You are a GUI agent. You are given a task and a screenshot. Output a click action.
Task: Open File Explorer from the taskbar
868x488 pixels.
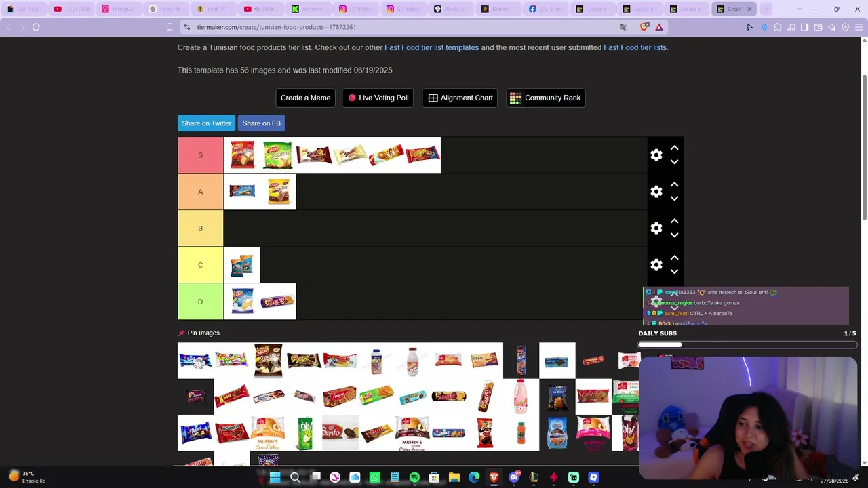pyautogui.click(x=454, y=477)
